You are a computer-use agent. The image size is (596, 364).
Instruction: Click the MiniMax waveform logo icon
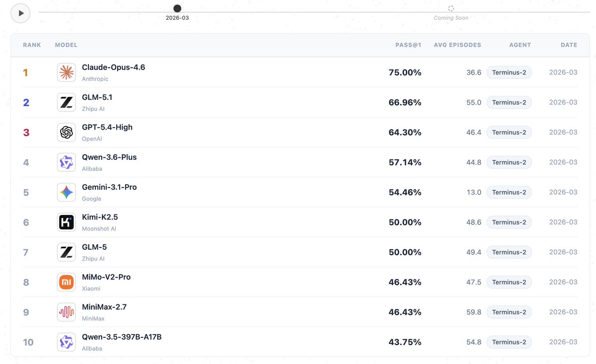point(67,312)
